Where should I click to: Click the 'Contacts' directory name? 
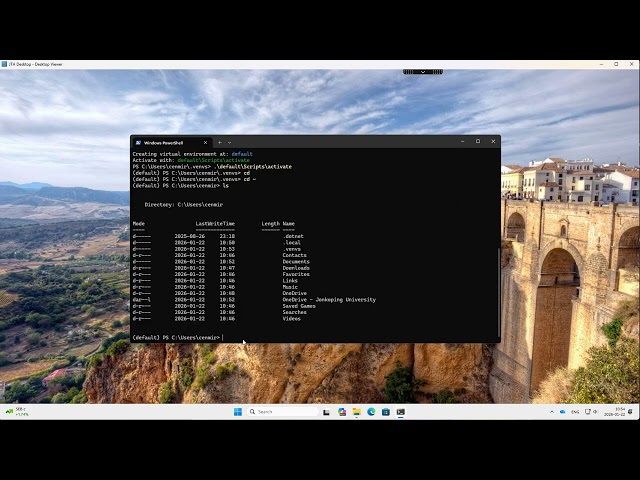(294, 255)
